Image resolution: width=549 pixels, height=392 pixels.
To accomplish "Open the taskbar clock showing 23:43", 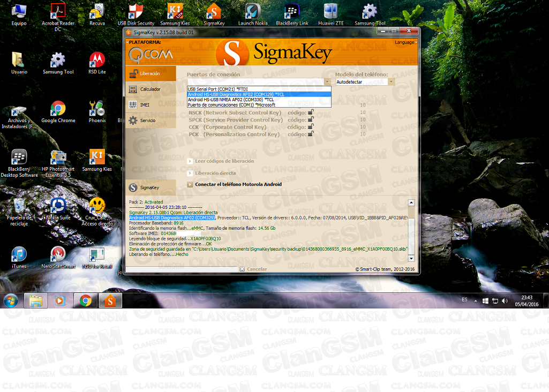I will point(527,301).
